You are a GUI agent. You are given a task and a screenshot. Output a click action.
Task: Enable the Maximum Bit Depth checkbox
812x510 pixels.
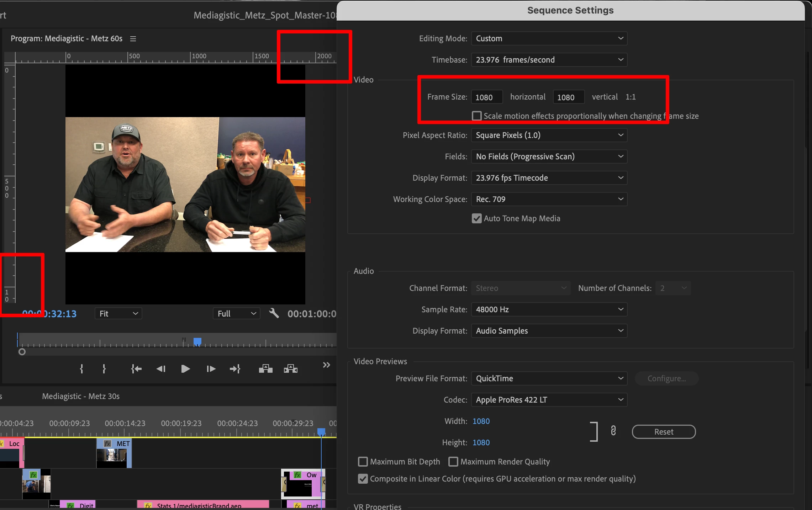(x=363, y=462)
